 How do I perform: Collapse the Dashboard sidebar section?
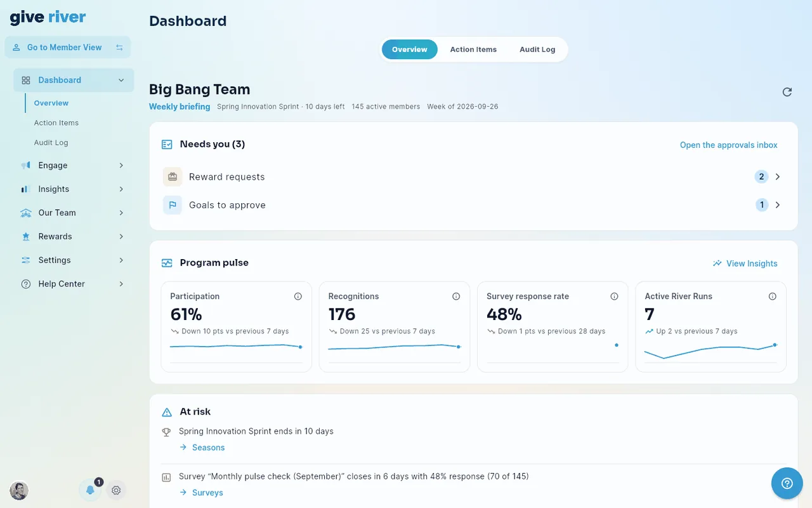[121, 80]
